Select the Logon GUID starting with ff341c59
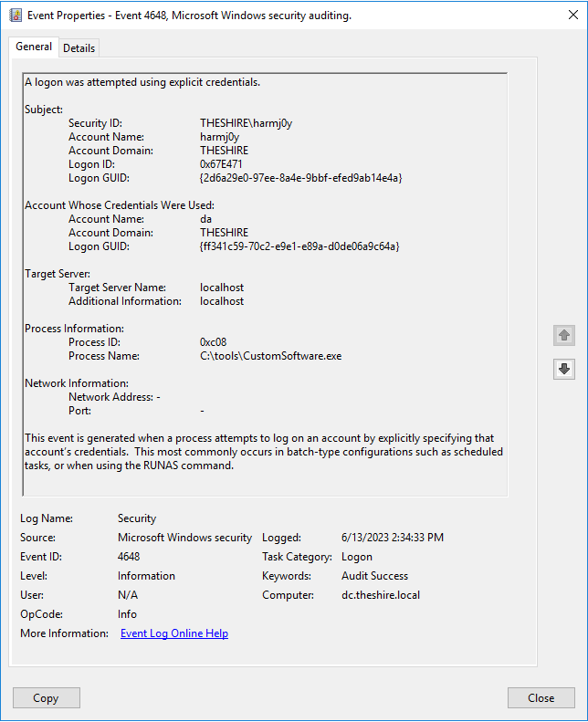 pos(299,246)
